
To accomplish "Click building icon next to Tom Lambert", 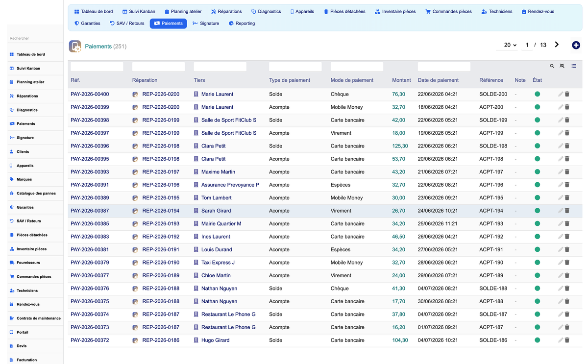I will (x=196, y=198).
